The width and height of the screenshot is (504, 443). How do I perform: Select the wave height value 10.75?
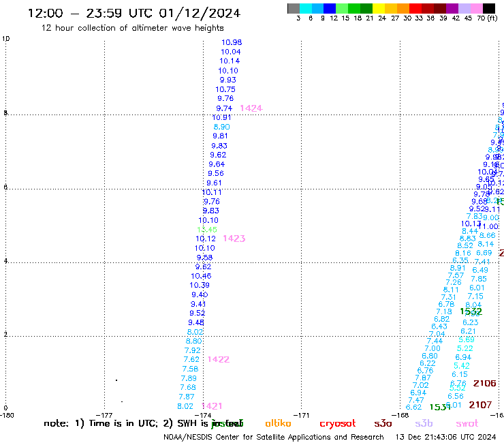pyautogui.click(x=225, y=89)
